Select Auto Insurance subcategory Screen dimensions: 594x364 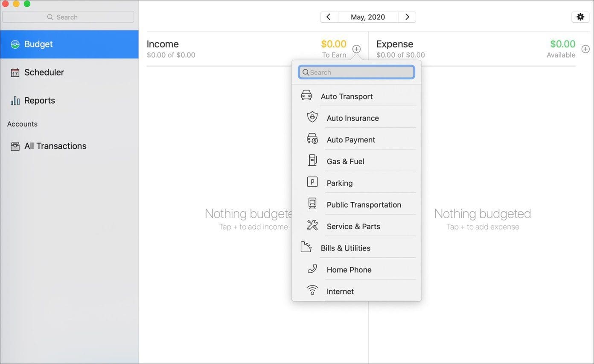[356, 118]
